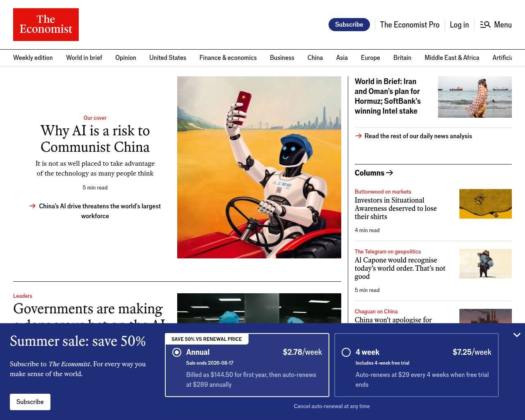Viewport: 525px width, 420px height.
Task: Open the Columns section heading
Action: [x=374, y=173]
